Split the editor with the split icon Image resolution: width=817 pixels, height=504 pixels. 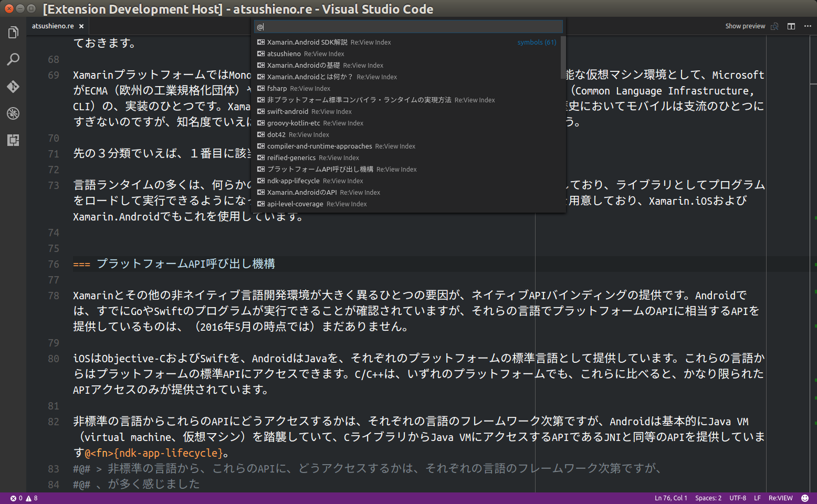[x=791, y=26]
